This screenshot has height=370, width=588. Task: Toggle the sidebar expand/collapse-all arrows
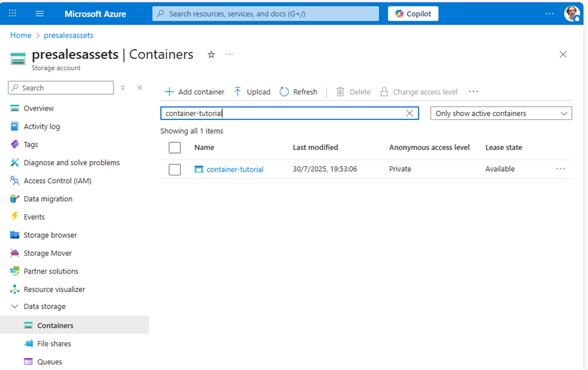(x=122, y=88)
